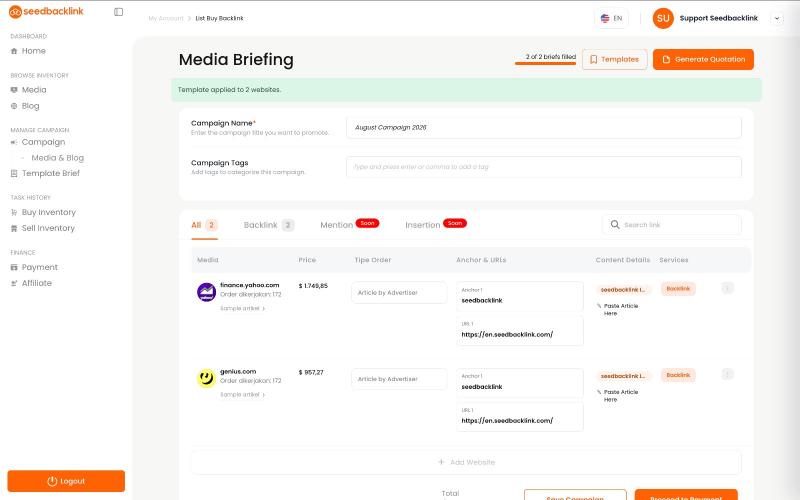
Task: Edit URL 1 field for finance.yahoo.com
Action: click(520, 330)
